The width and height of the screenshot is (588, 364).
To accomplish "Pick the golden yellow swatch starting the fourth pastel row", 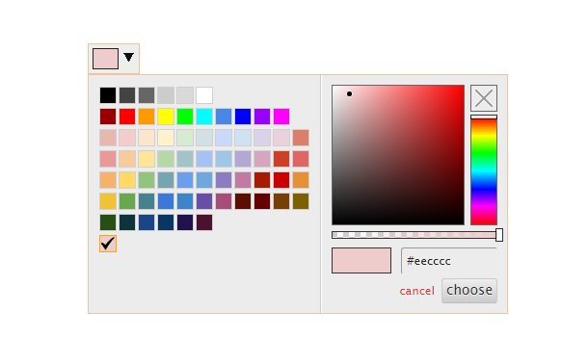I will click(x=108, y=201).
